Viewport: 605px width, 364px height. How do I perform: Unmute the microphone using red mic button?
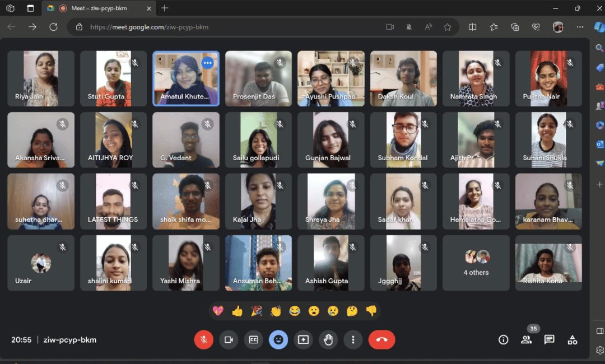pos(203,339)
